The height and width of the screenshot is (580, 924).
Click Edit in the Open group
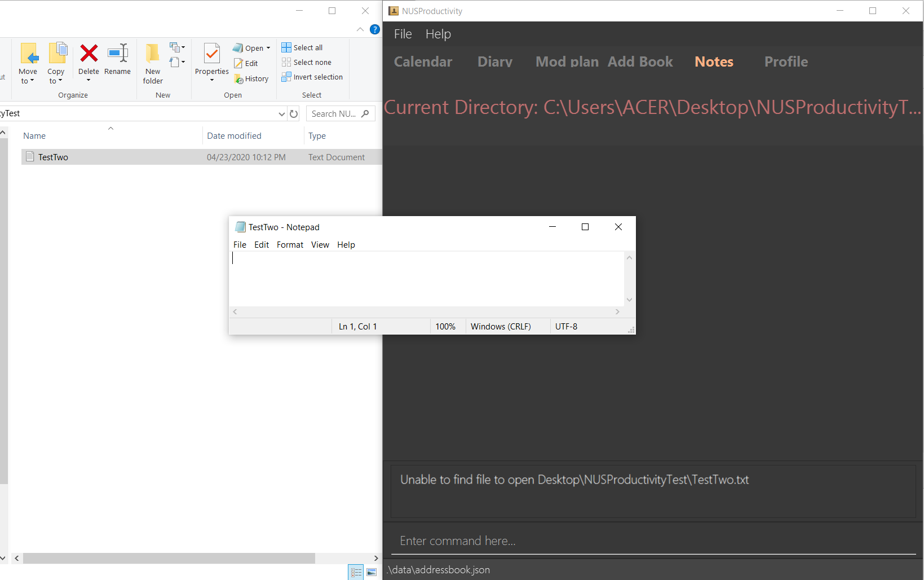coord(246,63)
